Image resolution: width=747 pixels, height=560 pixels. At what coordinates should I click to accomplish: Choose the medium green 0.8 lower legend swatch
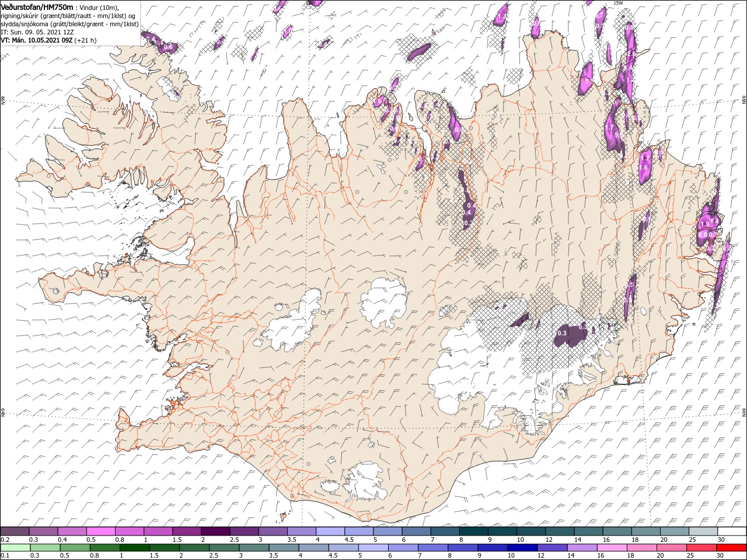[104, 548]
